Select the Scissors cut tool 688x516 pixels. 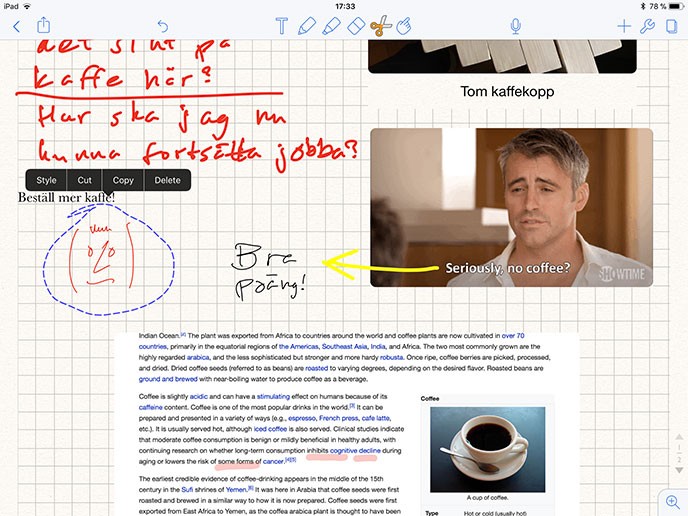point(381,25)
